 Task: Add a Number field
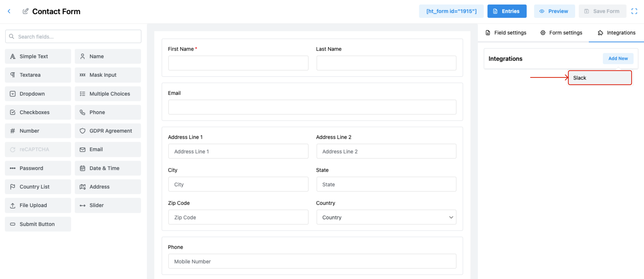pyautogui.click(x=38, y=131)
